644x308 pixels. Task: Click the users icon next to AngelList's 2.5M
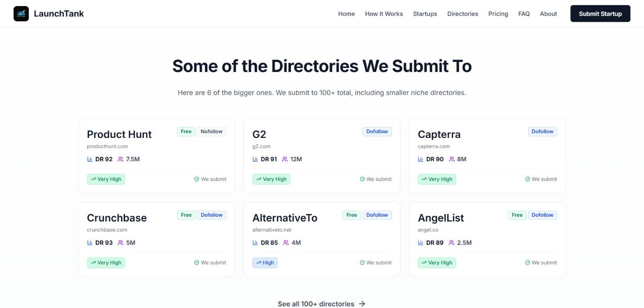tap(451, 243)
